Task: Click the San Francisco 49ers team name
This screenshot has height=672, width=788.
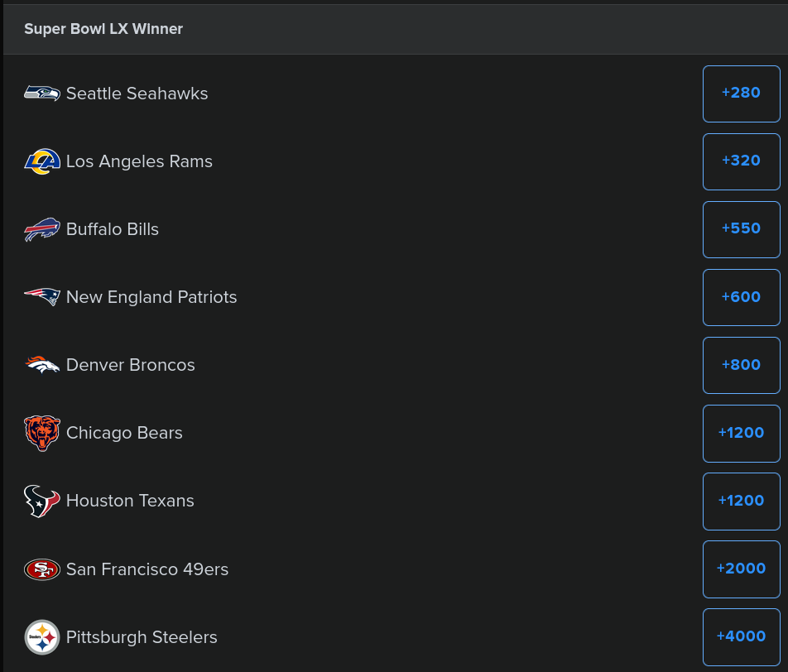Action: click(147, 569)
